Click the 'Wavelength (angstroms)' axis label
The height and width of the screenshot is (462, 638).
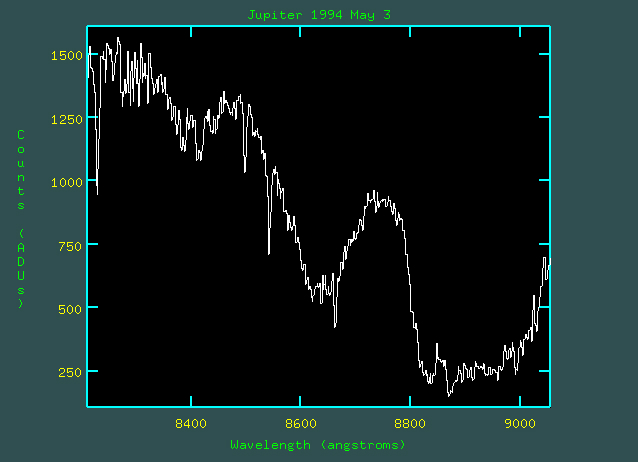[318, 445]
